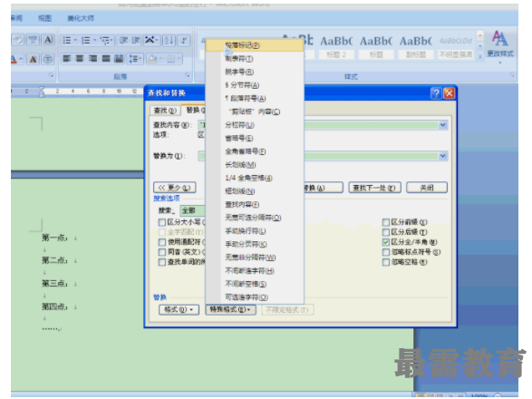Open the 替换为 combo box arrow
Image resolution: width=532 pixels, height=399 pixels.
(x=442, y=156)
